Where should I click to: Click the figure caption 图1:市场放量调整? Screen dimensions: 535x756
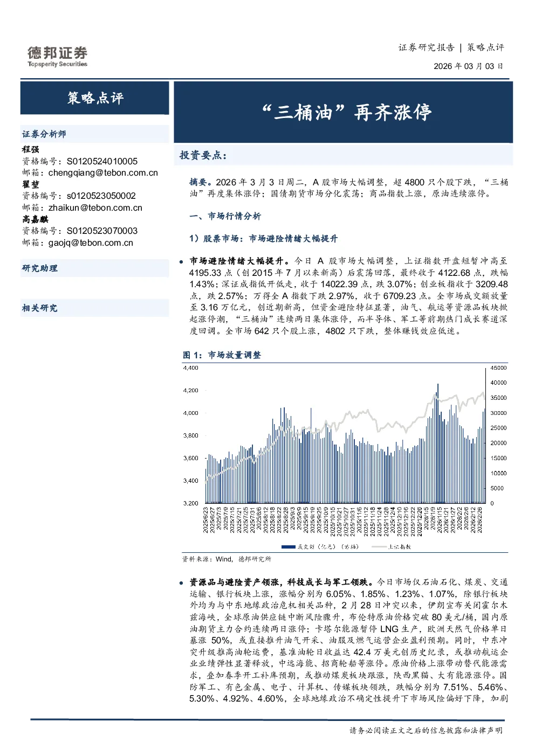(222, 355)
